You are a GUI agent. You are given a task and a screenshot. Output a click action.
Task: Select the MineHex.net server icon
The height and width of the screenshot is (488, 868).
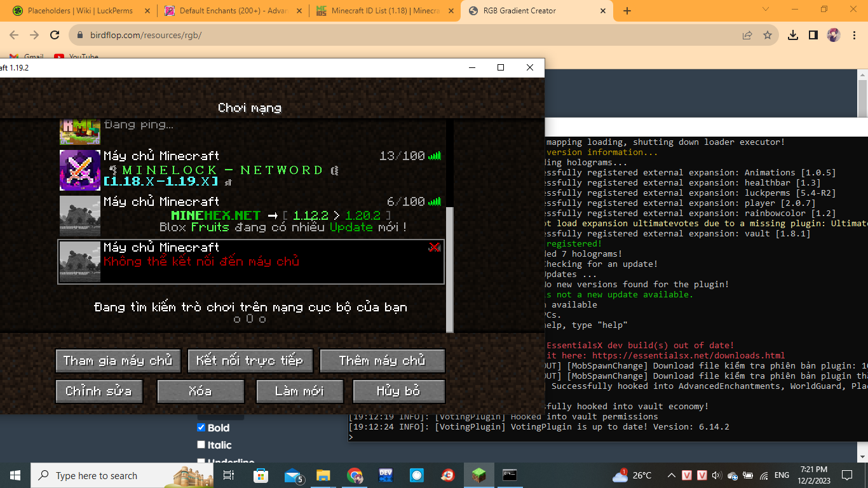pos(80,216)
